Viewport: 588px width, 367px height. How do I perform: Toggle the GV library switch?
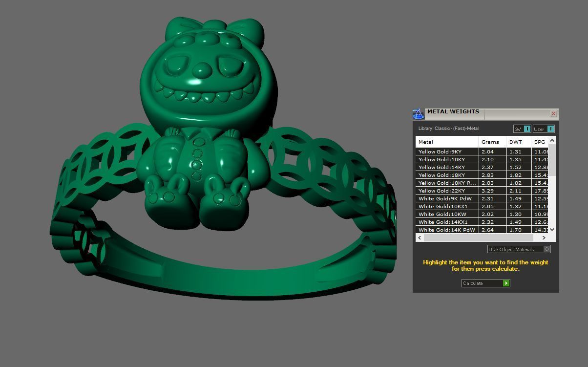(522, 129)
